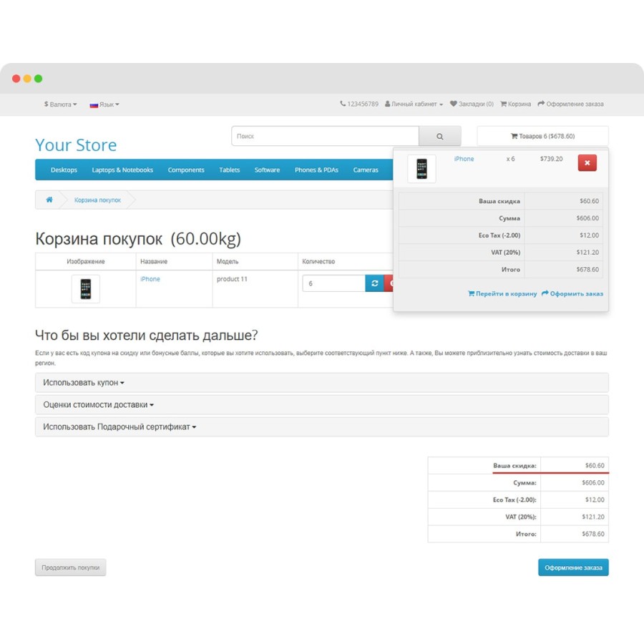The height and width of the screenshot is (644, 644).
Task: Click the Корзина link in top bar
Action: 515,104
